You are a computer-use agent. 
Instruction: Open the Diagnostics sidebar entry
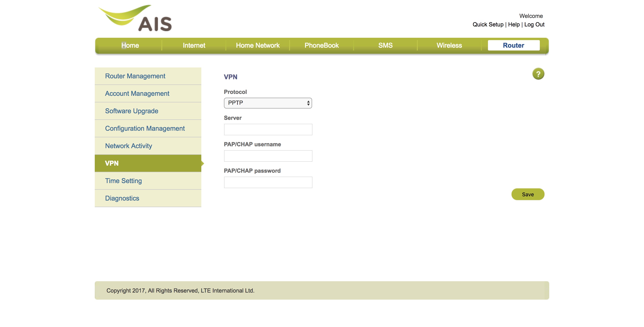(122, 198)
